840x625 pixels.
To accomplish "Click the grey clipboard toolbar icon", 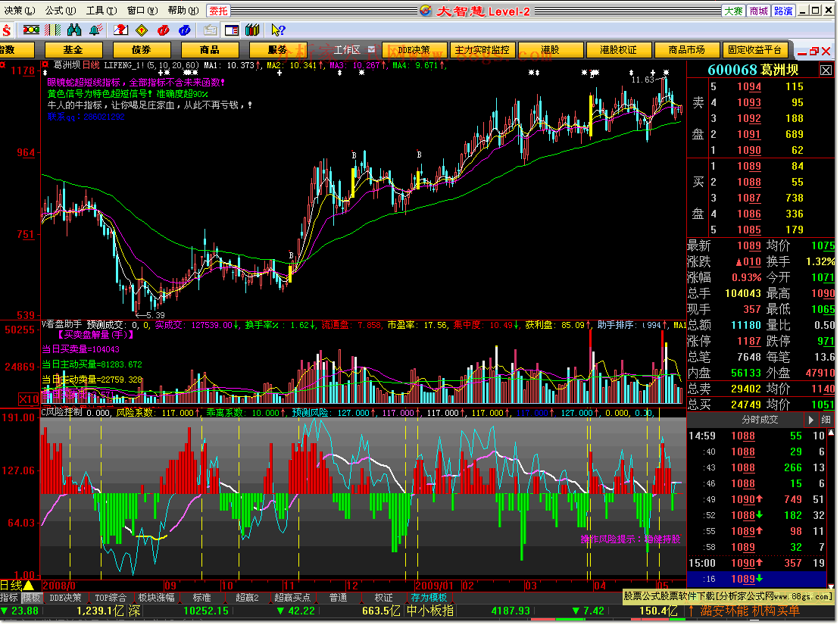I will click(x=211, y=30).
